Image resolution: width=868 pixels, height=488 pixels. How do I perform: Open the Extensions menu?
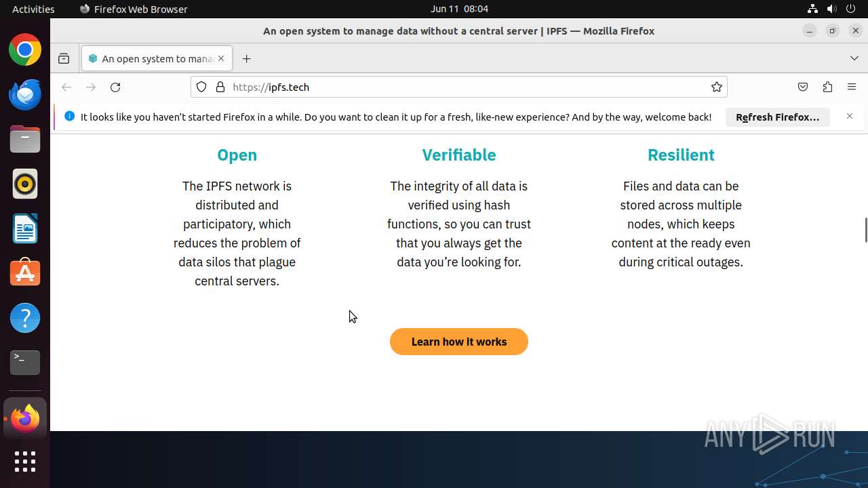point(827,87)
